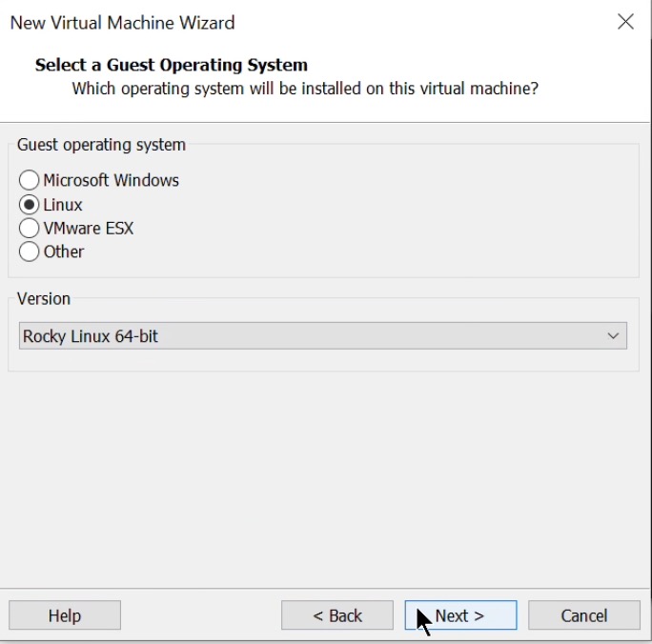
Task: Click the 'Guest operating system' group label
Action: (x=101, y=145)
